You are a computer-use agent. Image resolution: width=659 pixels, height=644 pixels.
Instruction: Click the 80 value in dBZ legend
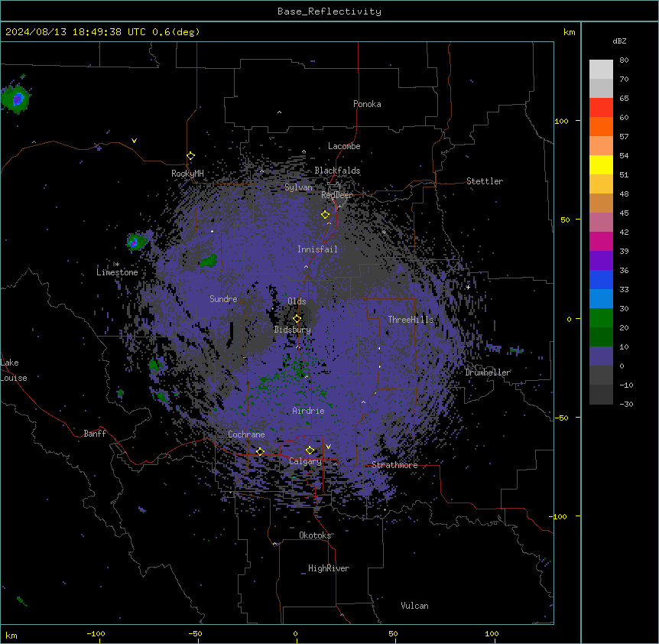pyautogui.click(x=624, y=60)
